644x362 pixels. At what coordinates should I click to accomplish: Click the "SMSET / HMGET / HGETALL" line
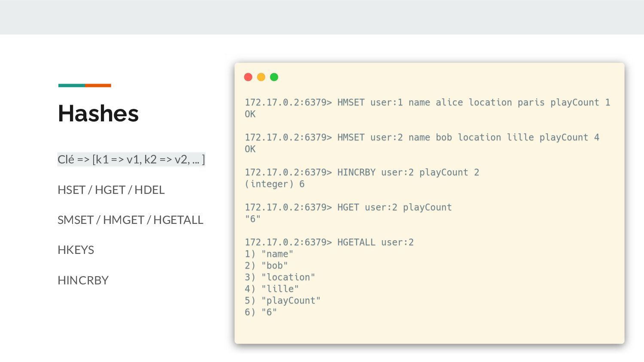pos(130,220)
